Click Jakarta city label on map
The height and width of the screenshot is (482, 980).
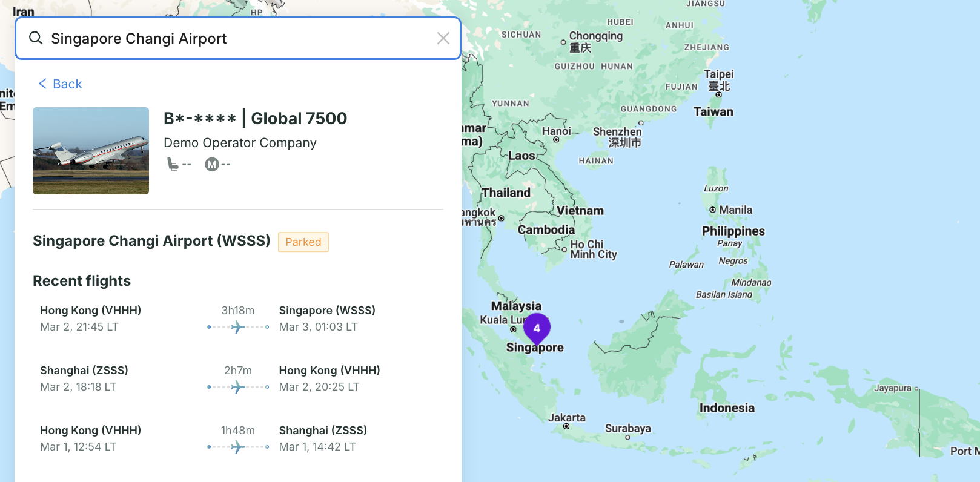click(x=567, y=418)
